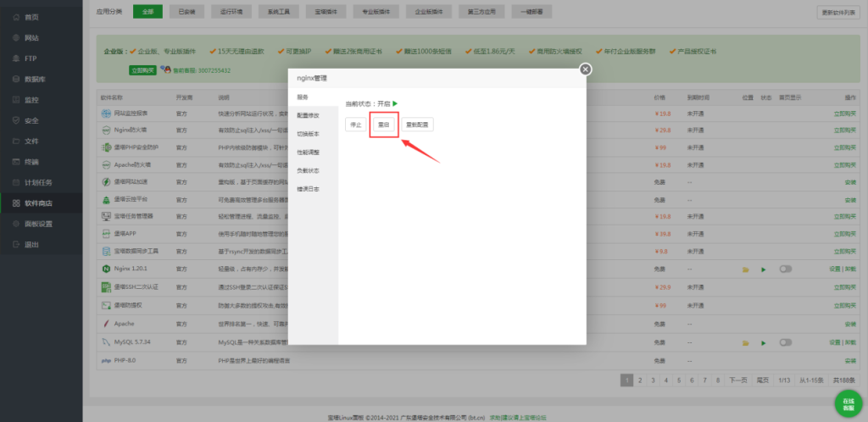Image resolution: width=868 pixels, height=422 pixels.
Task: Toggle homepage display switch for Nginx 1.20.1
Action: [786, 269]
